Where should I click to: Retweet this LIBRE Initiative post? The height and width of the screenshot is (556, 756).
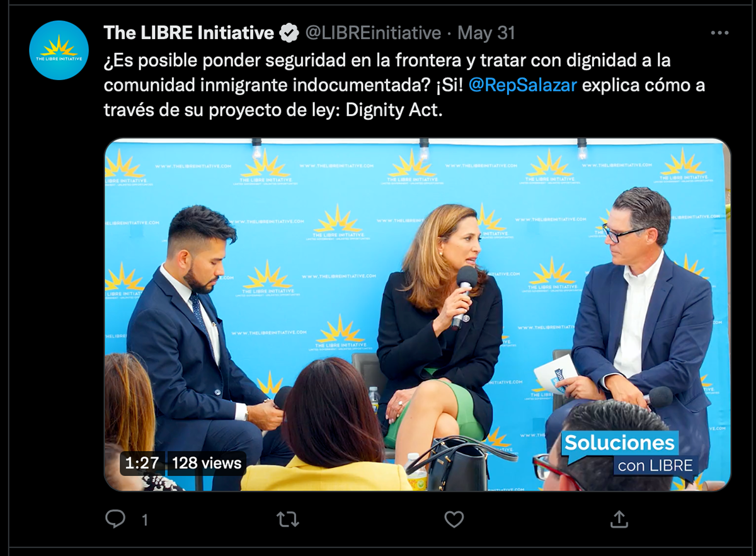[x=288, y=519]
